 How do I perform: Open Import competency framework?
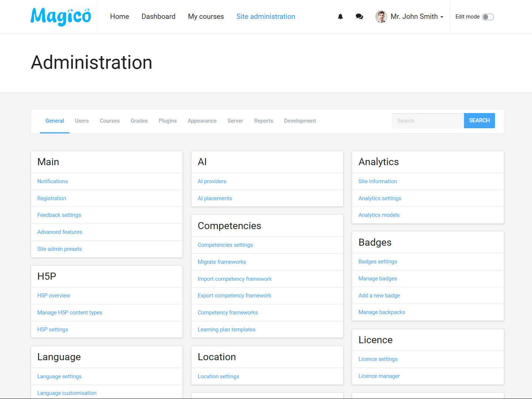click(235, 279)
